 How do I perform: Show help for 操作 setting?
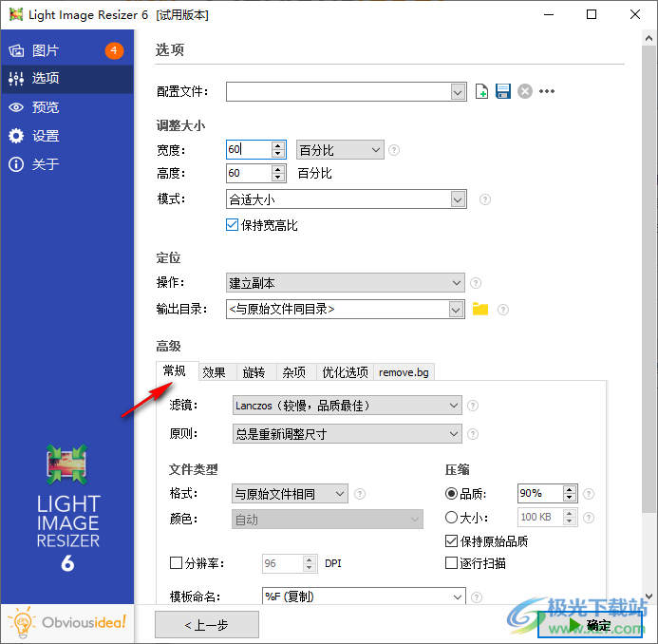[476, 283]
